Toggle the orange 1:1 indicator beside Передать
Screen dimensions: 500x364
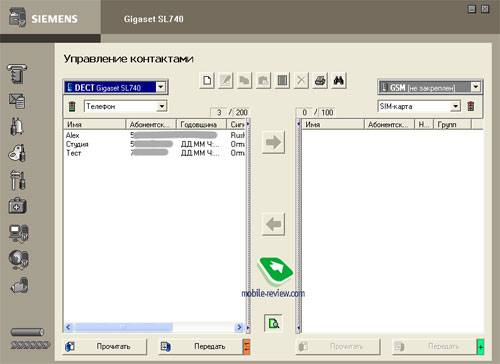pyautogui.click(x=247, y=347)
